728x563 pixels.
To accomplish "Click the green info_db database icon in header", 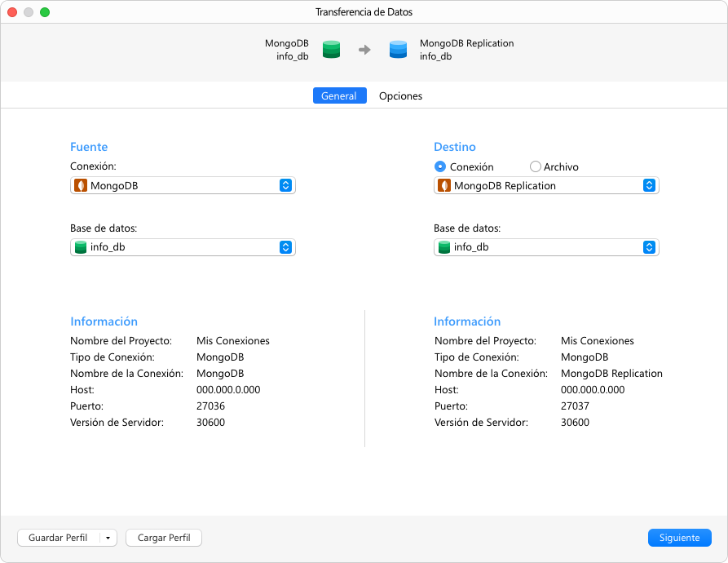I will coord(331,49).
